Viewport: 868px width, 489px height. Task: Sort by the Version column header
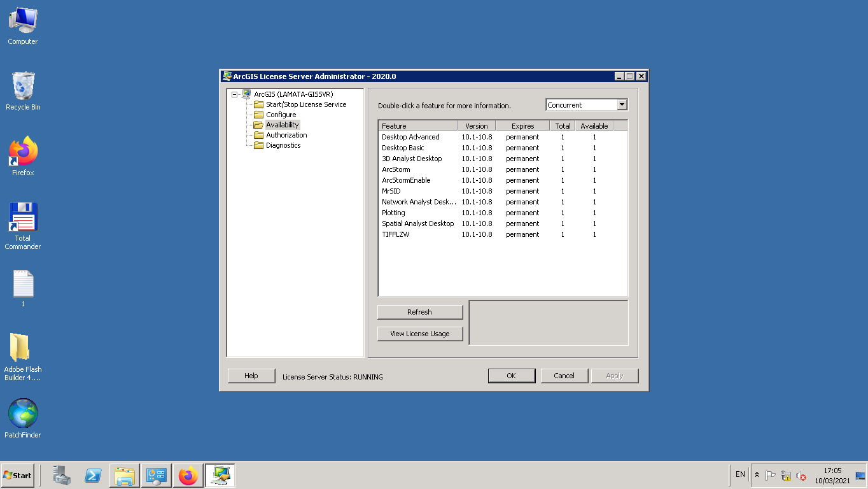point(477,126)
